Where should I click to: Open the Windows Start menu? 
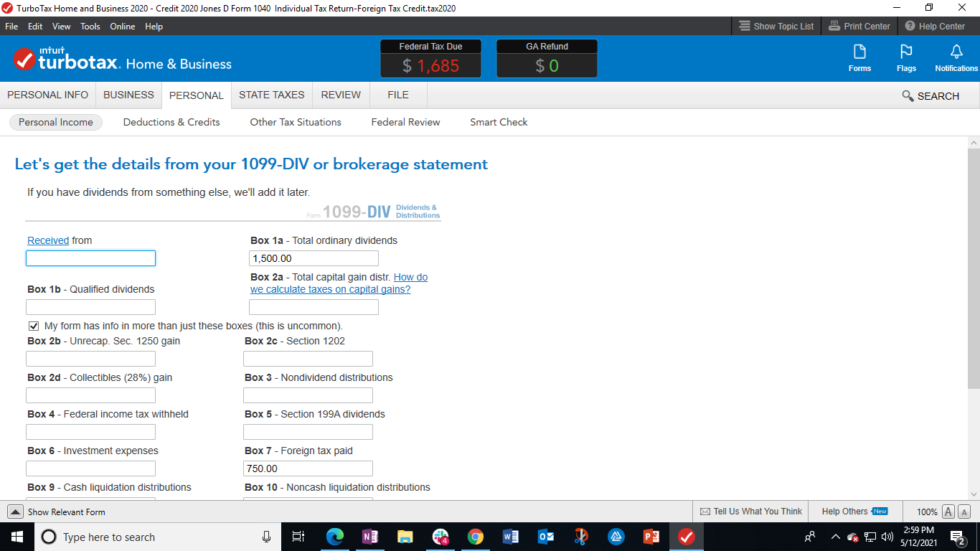17,537
